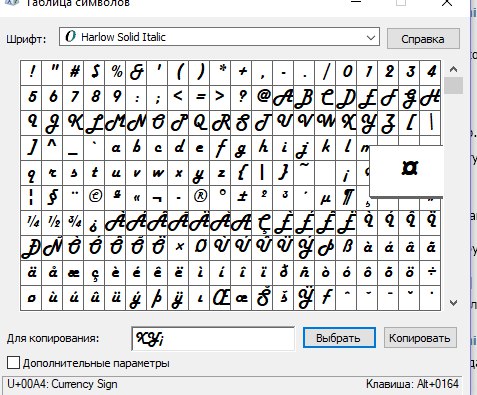This screenshot has width=477, height=395.
Task: Click the Выбрать button
Action: pyautogui.click(x=339, y=338)
